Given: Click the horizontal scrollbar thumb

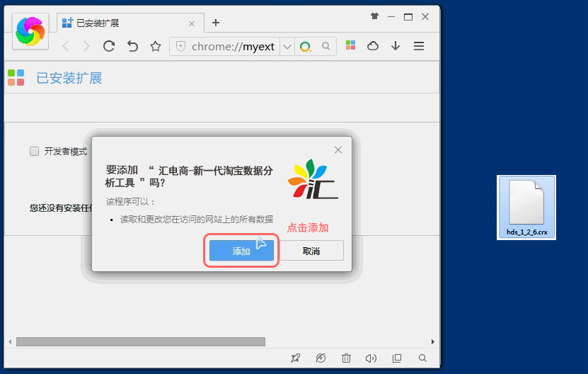Looking at the screenshot, I should point(141,341).
